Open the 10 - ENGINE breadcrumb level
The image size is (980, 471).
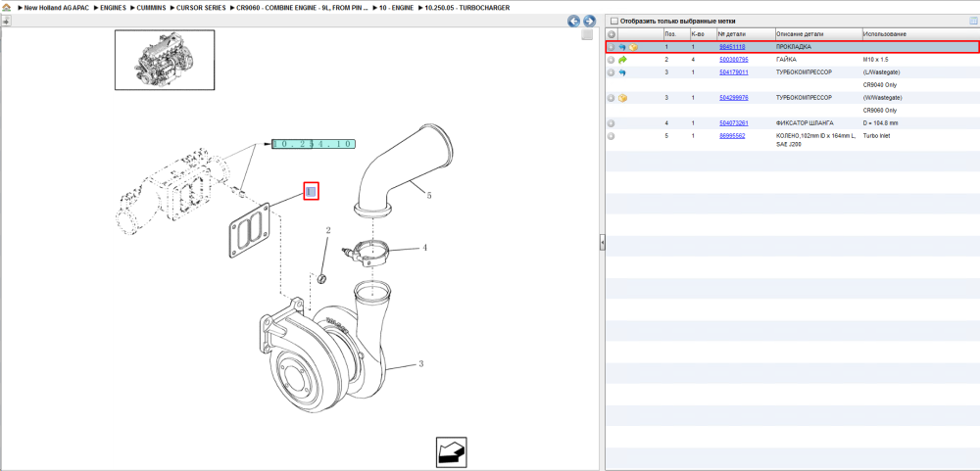[x=397, y=8]
